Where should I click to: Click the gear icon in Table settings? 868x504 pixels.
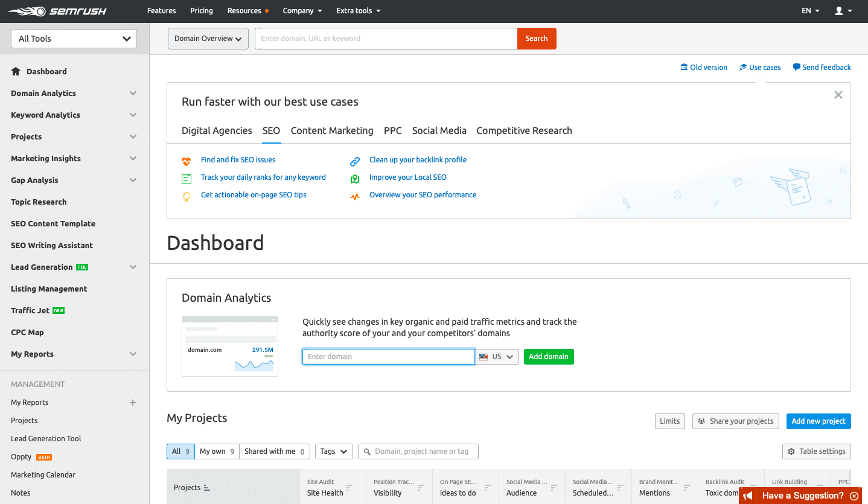click(791, 451)
